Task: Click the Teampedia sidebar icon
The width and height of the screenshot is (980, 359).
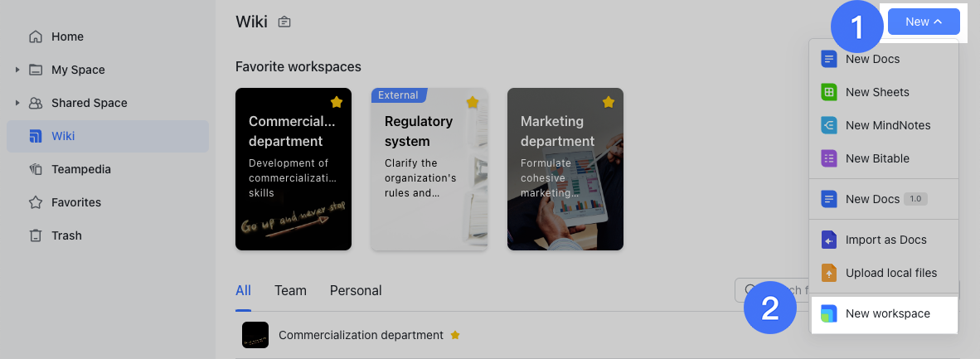Action: (x=36, y=169)
